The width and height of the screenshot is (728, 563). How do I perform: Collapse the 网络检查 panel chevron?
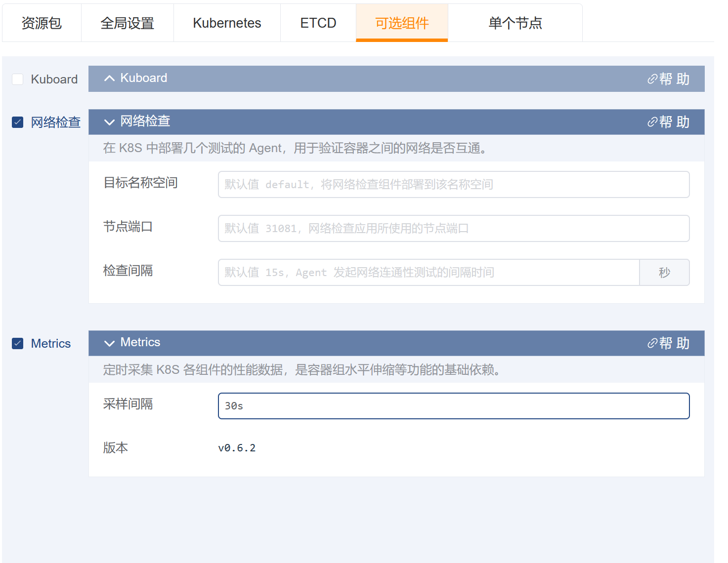click(x=109, y=122)
